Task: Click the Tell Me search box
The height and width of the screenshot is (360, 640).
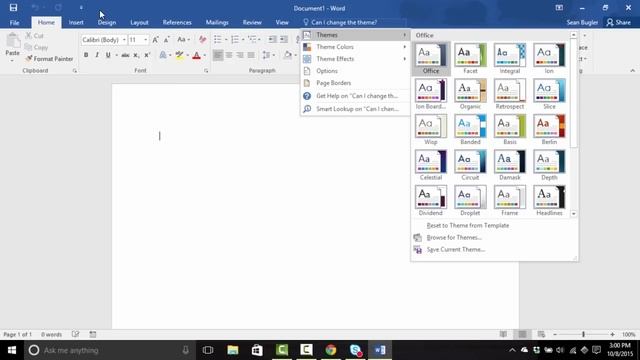Action: [354, 22]
